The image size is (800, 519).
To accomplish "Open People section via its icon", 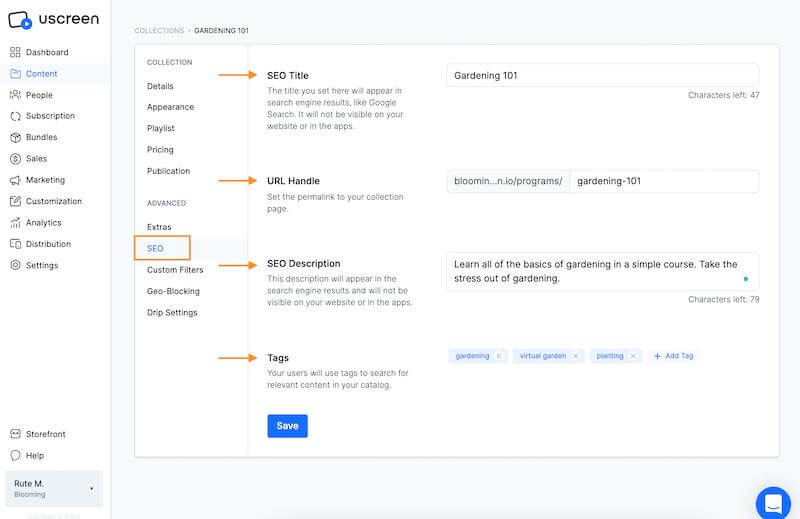I will (x=16, y=95).
